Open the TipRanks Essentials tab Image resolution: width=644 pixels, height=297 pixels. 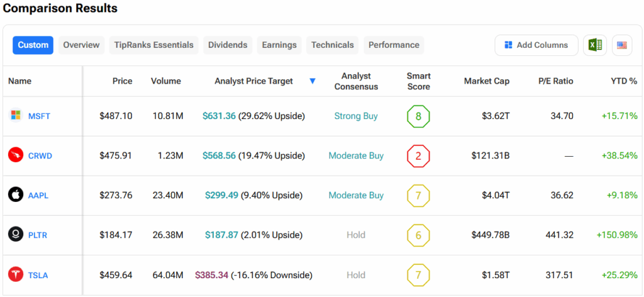(x=154, y=45)
